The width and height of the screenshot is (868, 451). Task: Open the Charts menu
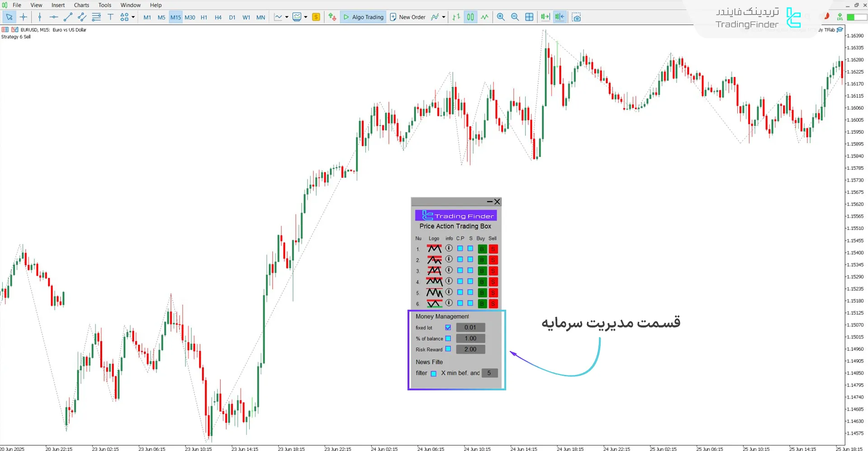(81, 5)
